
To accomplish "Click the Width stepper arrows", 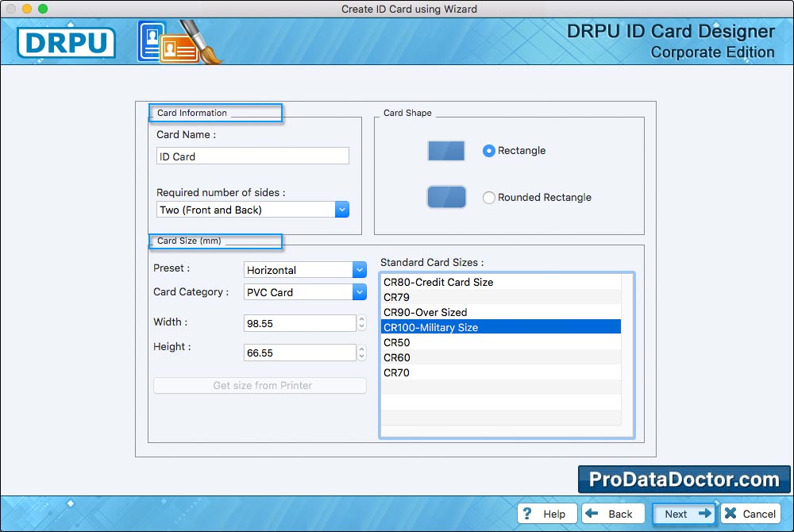I will point(362,323).
